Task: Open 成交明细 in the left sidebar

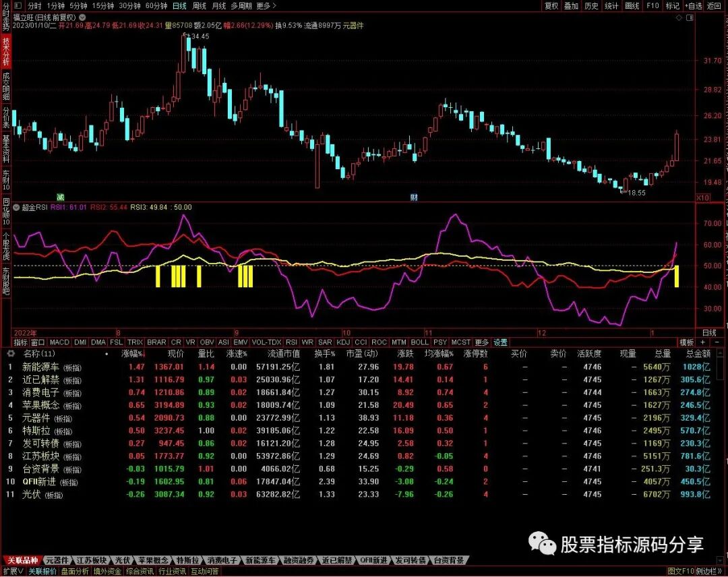Action: point(6,86)
